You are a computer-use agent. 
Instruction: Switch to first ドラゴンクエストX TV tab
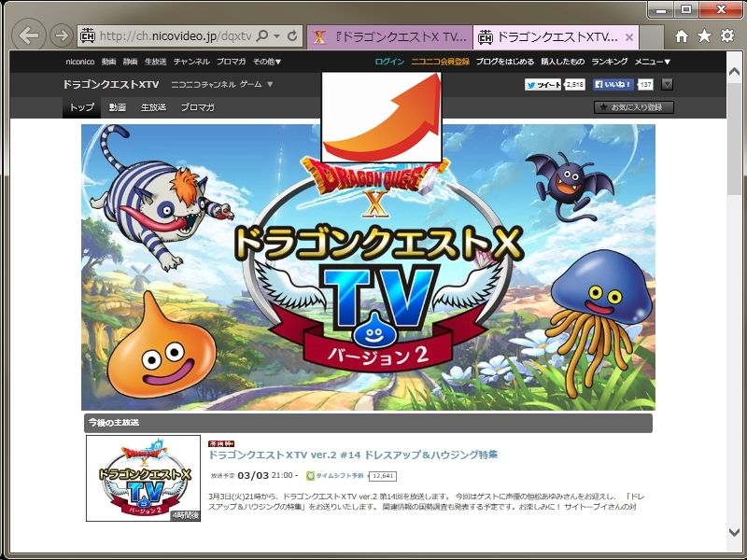[x=389, y=37]
